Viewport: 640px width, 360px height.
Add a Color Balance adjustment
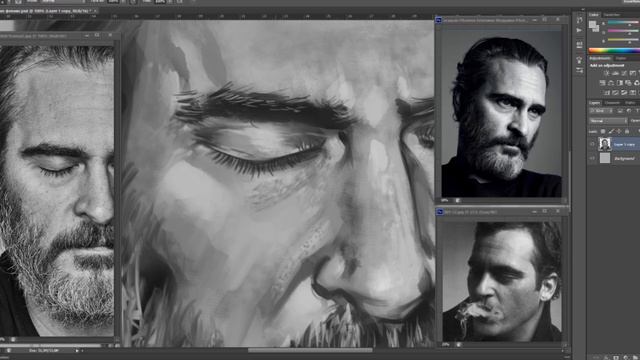coord(611,83)
